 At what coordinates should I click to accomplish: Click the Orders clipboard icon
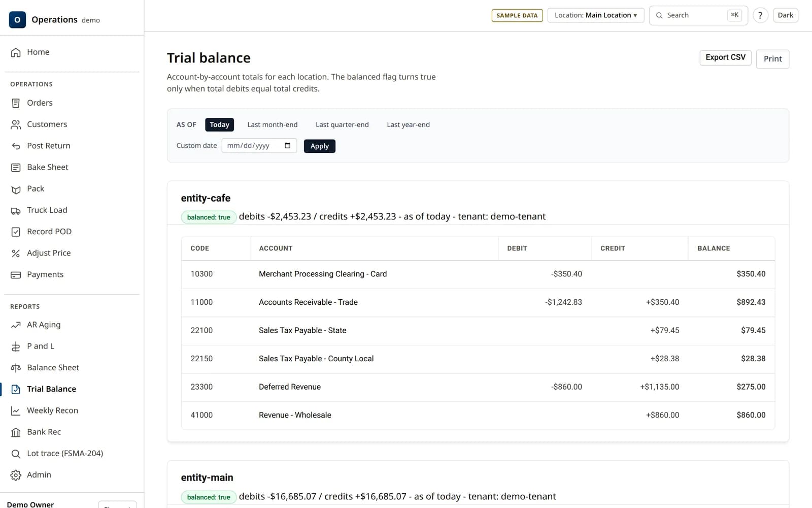tap(16, 103)
